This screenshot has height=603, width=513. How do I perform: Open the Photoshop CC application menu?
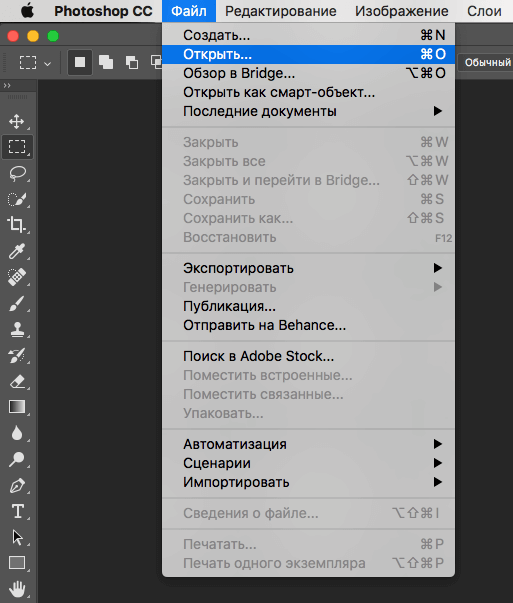(103, 11)
